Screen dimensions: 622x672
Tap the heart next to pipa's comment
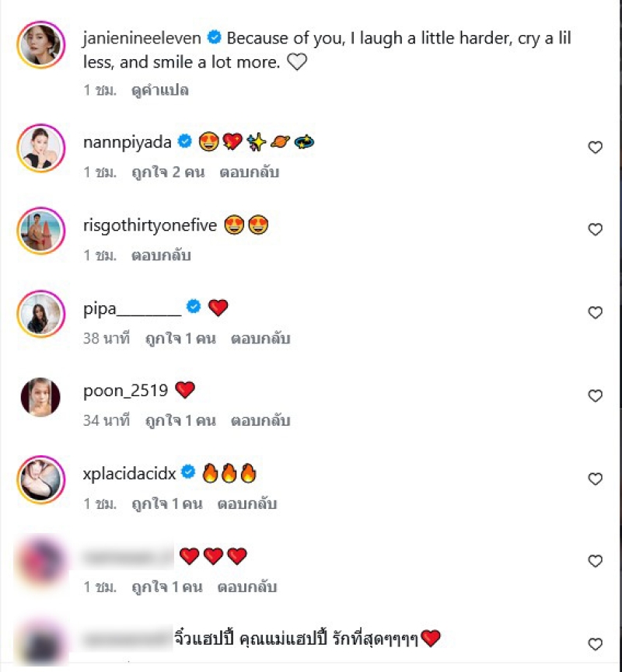(x=595, y=313)
